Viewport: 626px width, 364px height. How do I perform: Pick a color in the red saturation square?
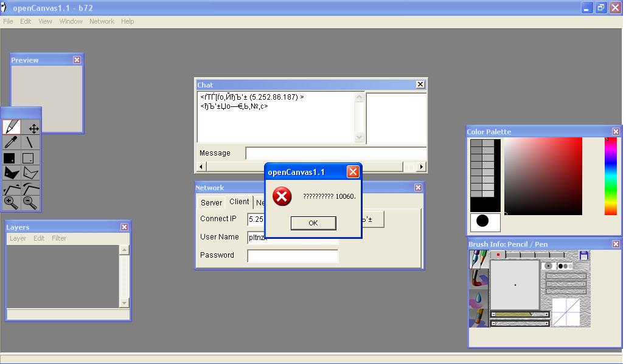tap(543, 176)
